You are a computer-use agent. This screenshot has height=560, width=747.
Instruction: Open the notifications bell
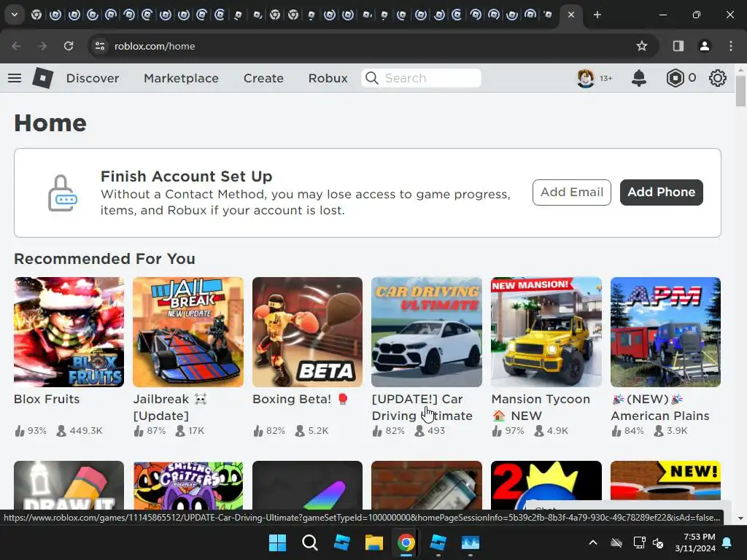638,78
